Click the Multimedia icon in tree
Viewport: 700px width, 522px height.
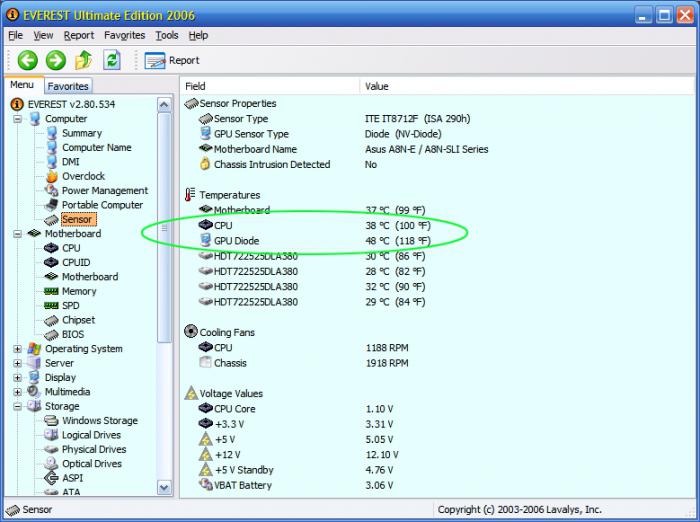click(34, 392)
